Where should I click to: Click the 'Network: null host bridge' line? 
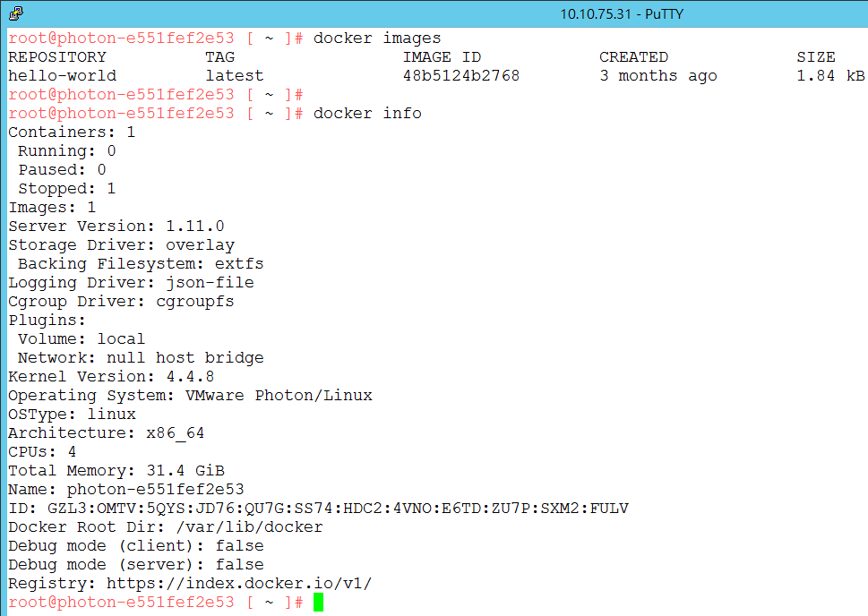141,358
